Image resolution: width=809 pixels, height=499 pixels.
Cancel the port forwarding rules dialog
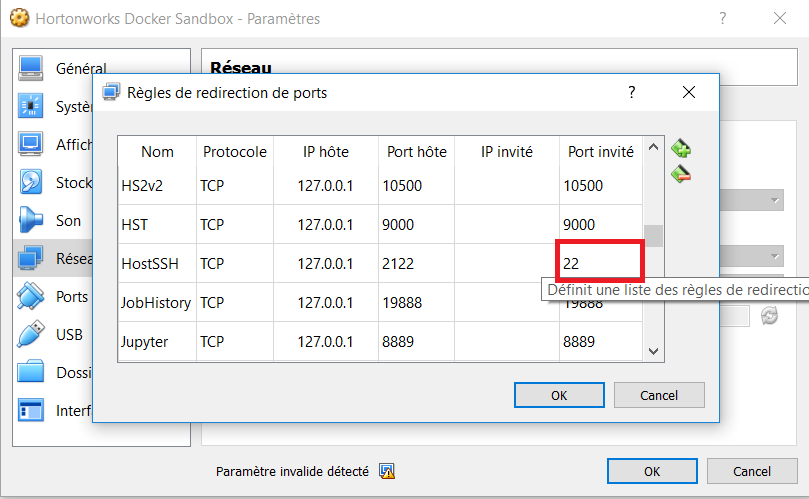click(x=659, y=395)
